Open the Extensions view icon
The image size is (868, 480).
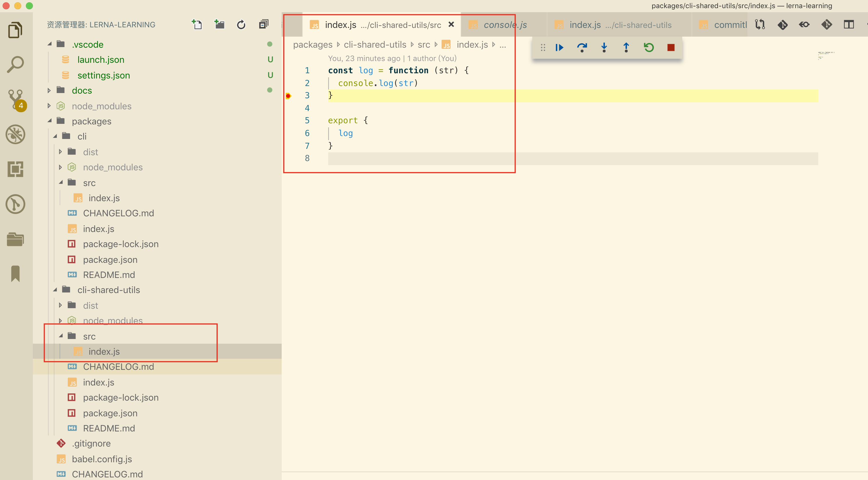[15, 169]
